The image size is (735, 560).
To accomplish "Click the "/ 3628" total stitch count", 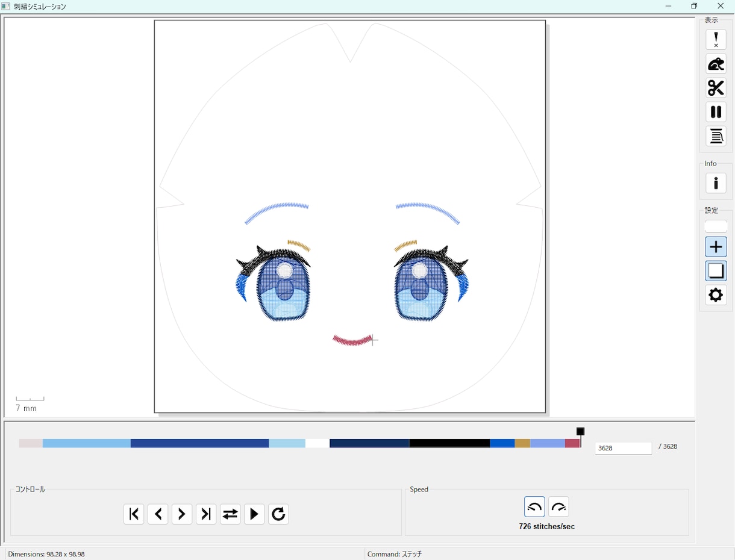I will click(668, 446).
